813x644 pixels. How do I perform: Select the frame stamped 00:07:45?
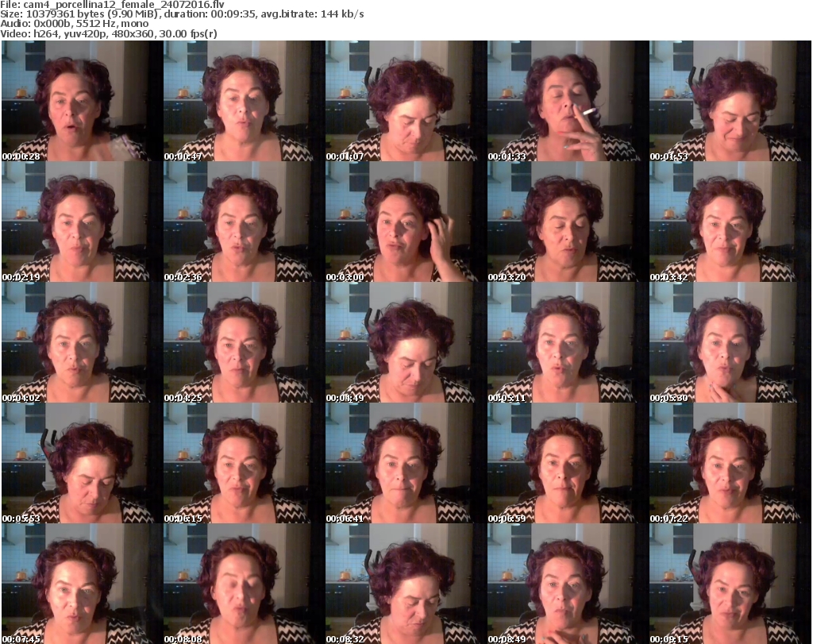tap(82, 584)
